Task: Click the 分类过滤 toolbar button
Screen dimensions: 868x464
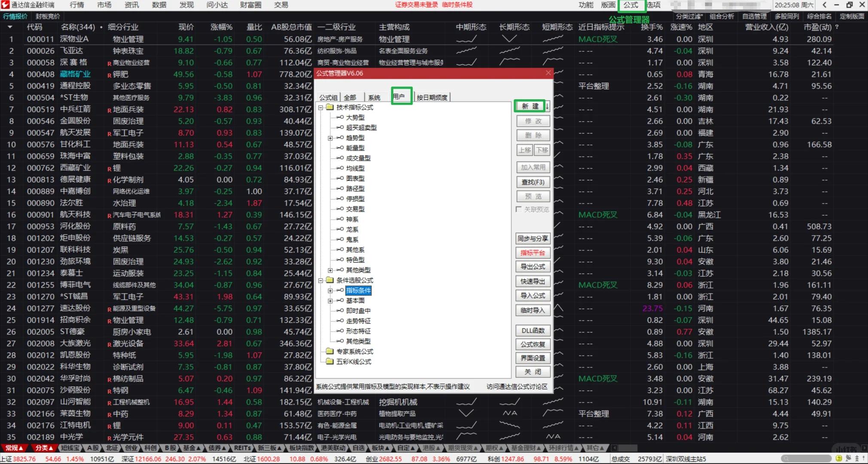Action: pos(689,16)
